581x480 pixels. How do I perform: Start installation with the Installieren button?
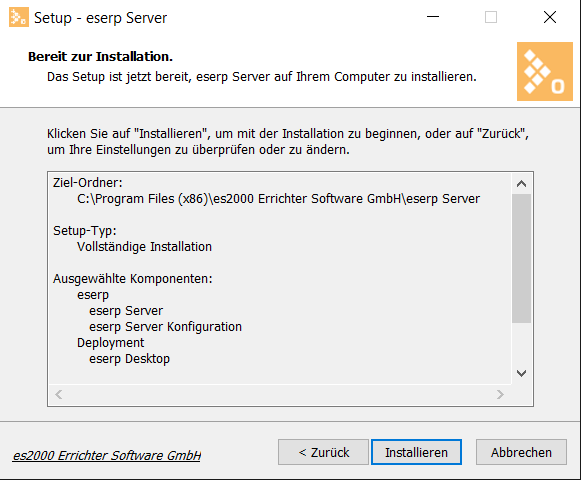coord(416,452)
